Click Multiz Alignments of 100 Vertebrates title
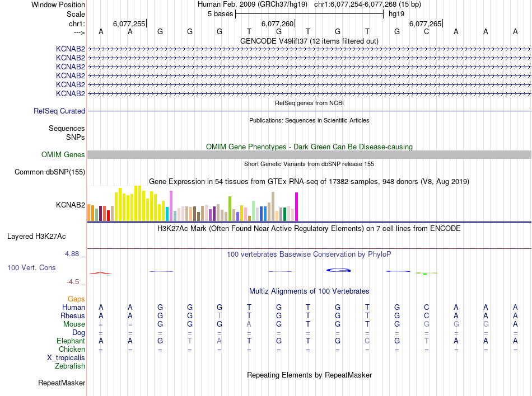Viewport: 532px width, 396px height. (309, 291)
